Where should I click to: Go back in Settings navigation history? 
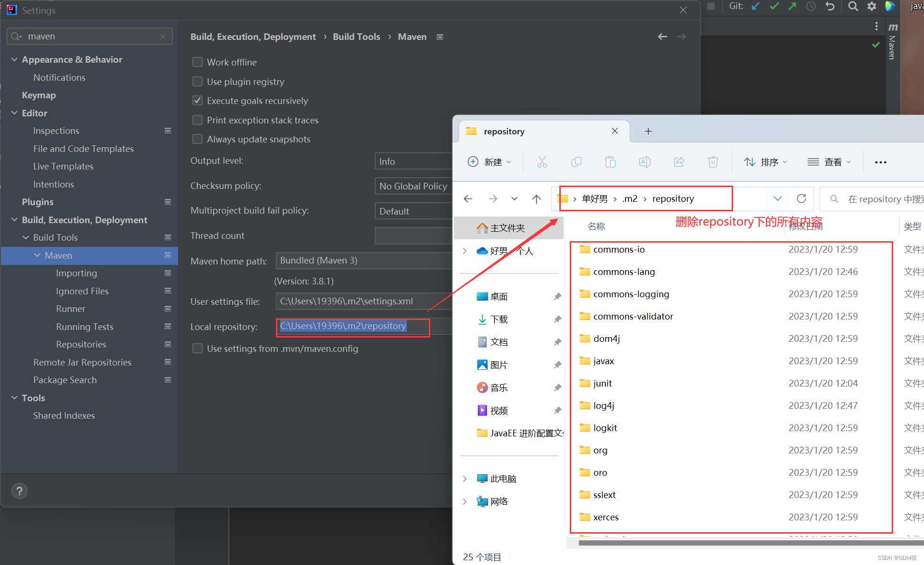662,37
